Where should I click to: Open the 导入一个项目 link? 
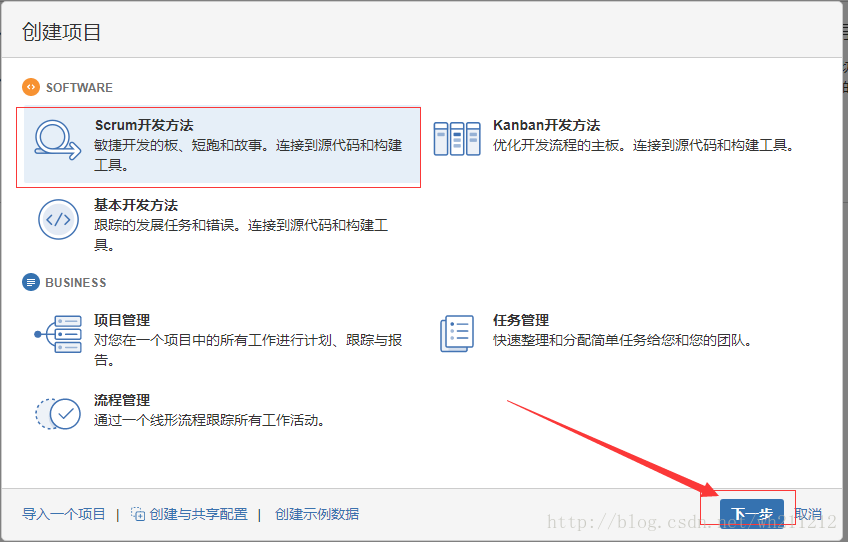pyautogui.click(x=63, y=514)
